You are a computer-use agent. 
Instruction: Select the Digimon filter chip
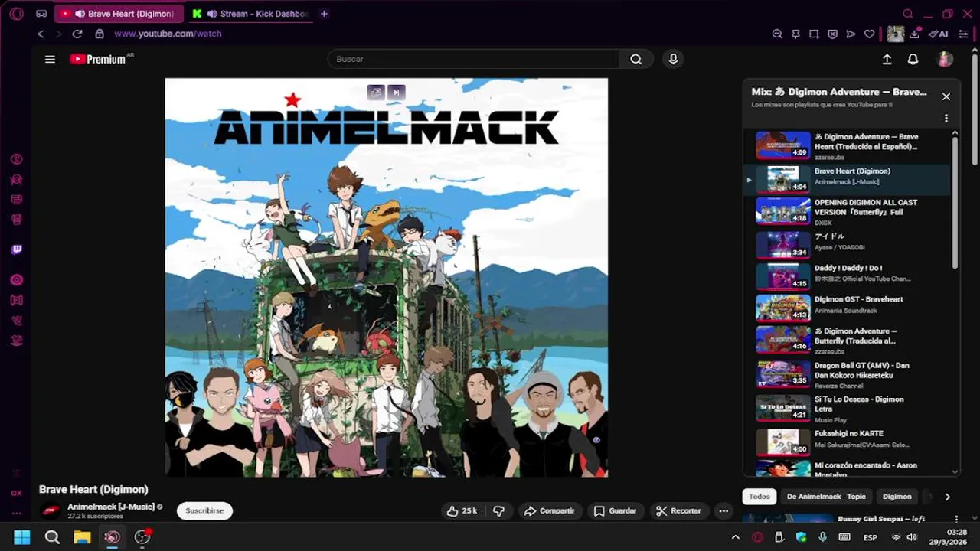pos(897,497)
